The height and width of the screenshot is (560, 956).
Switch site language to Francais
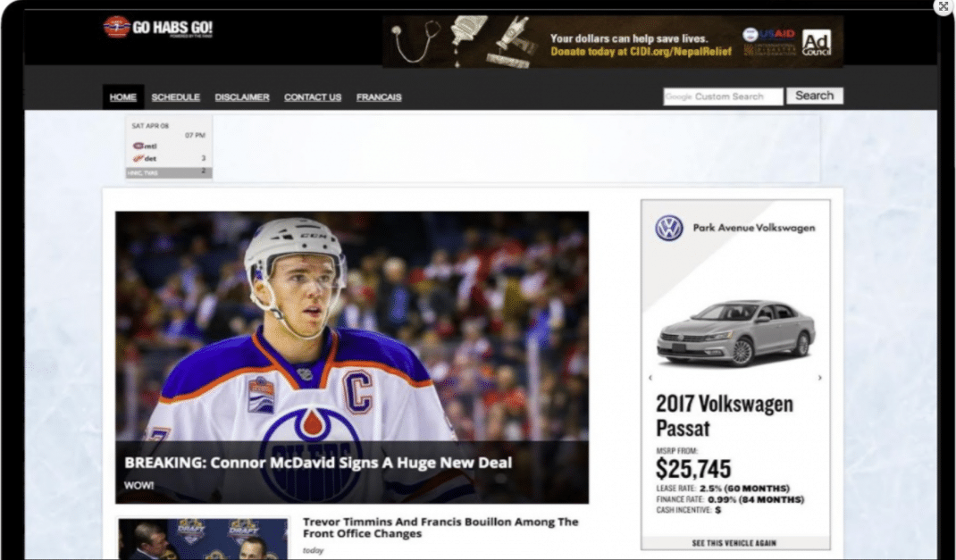(379, 97)
